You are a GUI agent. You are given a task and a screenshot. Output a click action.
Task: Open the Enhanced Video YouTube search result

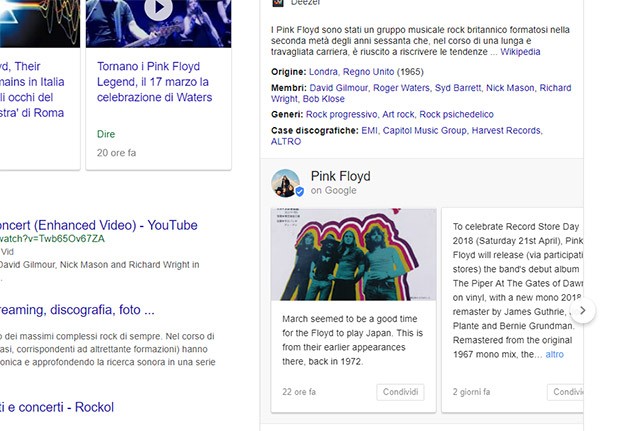point(99,225)
